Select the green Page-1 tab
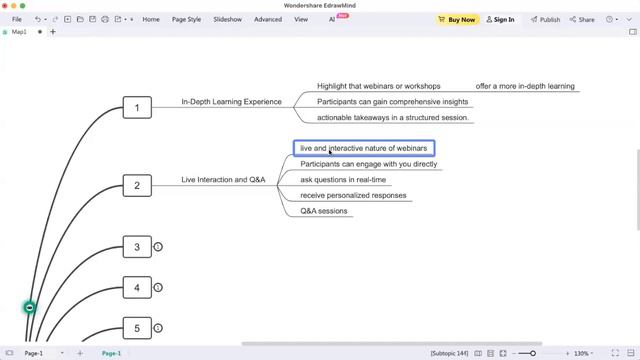 pyautogui.click(x=111, y=353)
